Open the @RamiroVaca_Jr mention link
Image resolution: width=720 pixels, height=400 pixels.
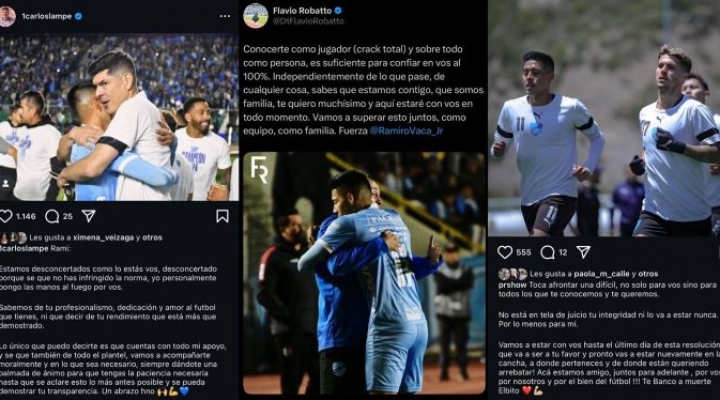[406, 131]
